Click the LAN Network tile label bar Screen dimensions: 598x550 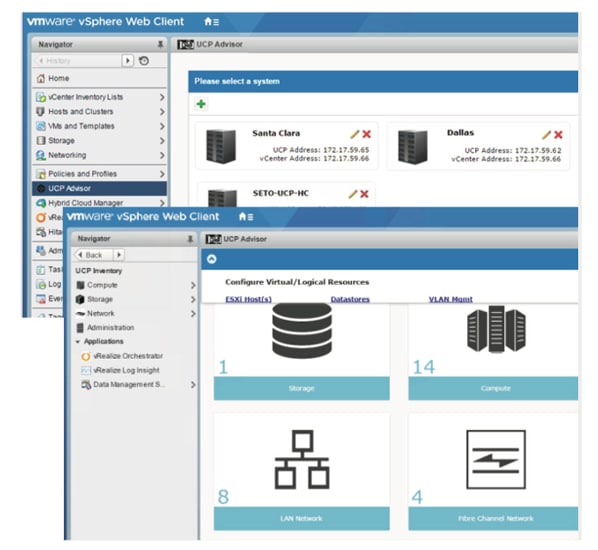(x=302, y=519)
